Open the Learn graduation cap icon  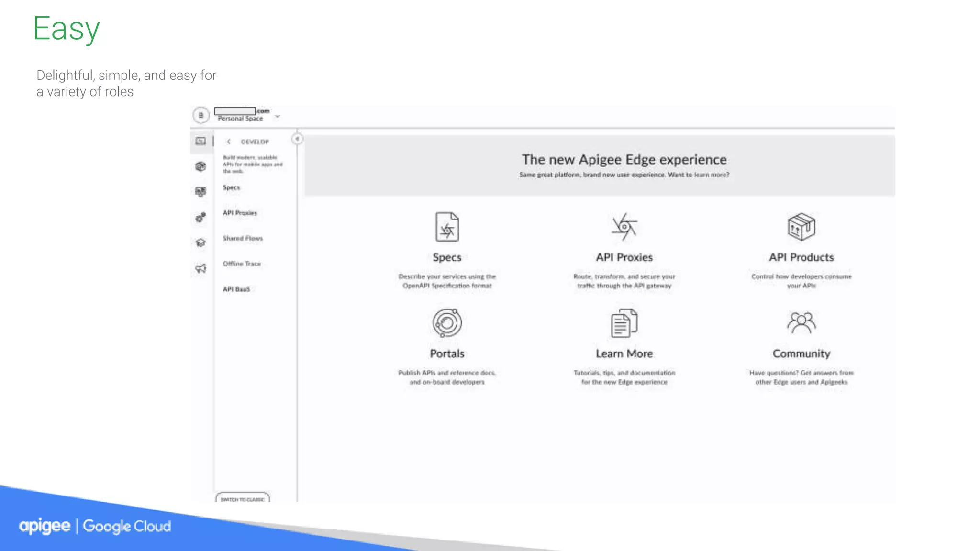[x=201, y=243]
